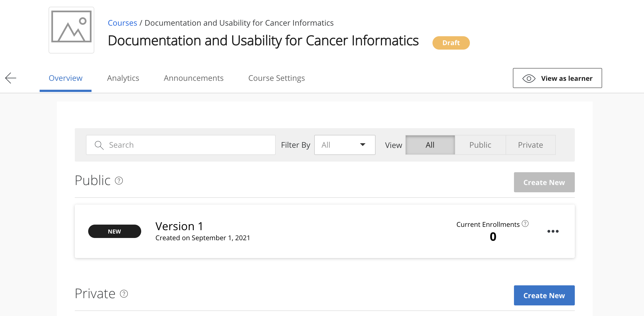644x316 pixels.
Task: Open the three-dot menu for Version 1
Action: pos(553,231)
